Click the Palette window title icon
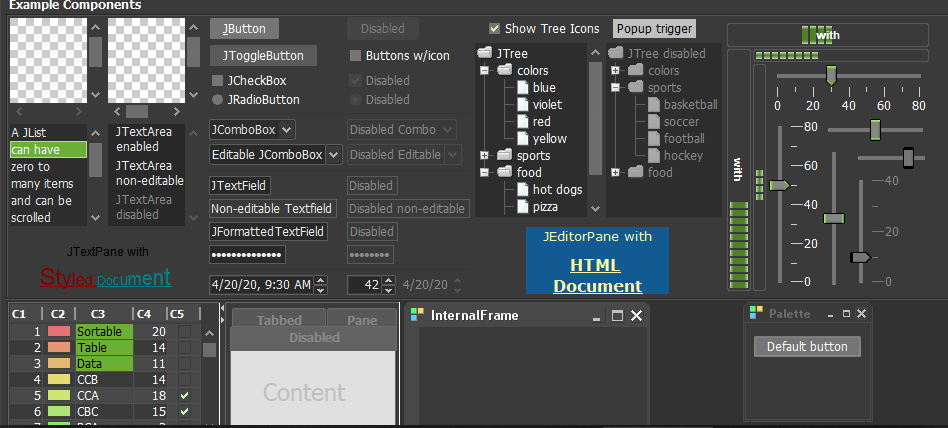This screenshot has width=948, height=428. click(x=756, y=313)
